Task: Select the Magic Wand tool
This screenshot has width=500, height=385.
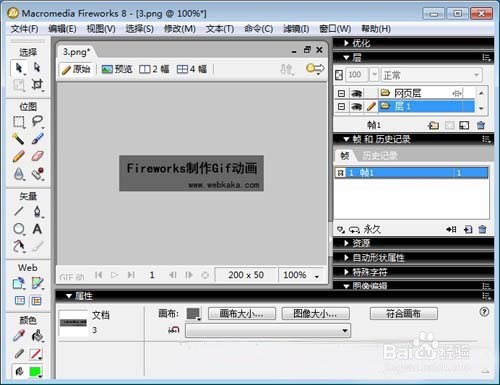Action: tap(19, 139)
